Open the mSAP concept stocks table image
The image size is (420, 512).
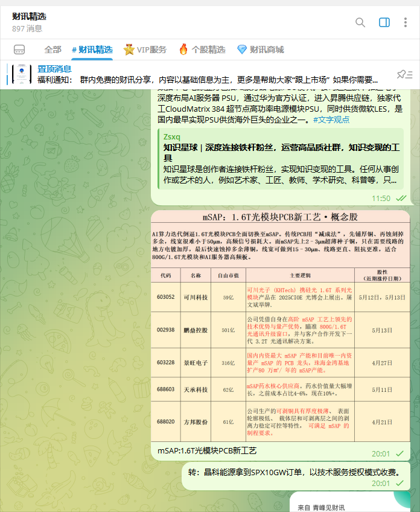pos(281,326)
